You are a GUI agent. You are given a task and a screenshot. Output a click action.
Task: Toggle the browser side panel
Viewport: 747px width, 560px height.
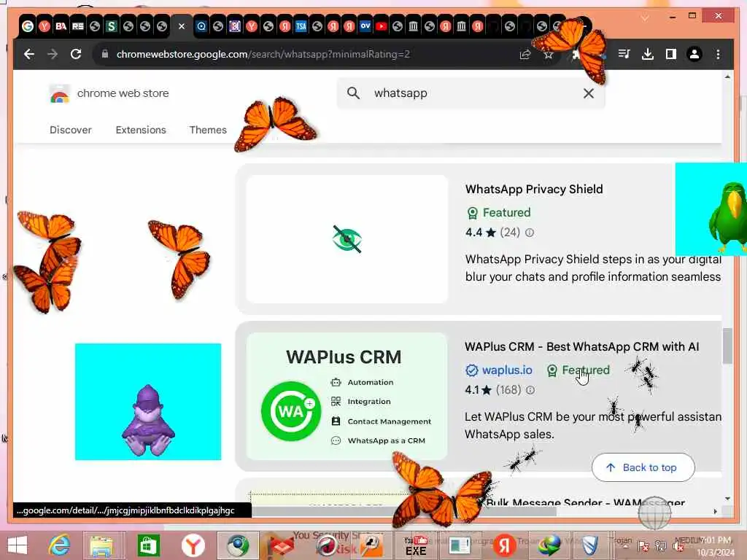coord(671,54)
